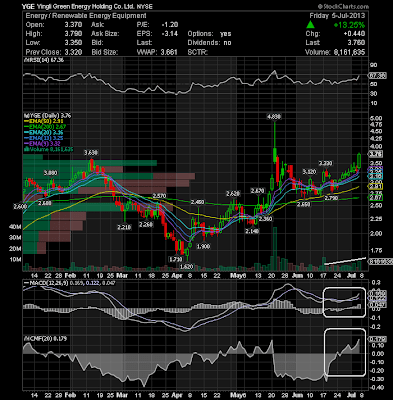393x400 pixels.
Task: Click the High: 3.790 quote field
Action: coord(54,34)
